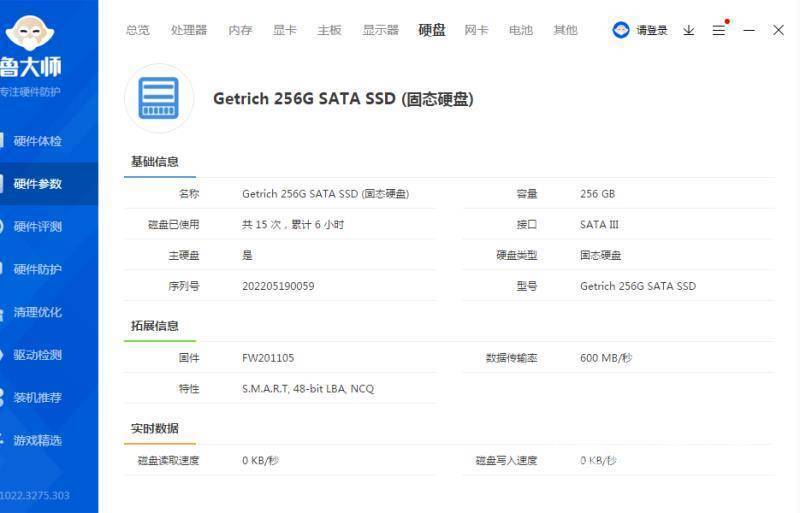Click the 实时数据 section heading
Viewport: 800px width, 513px height.
click(155, 428)
